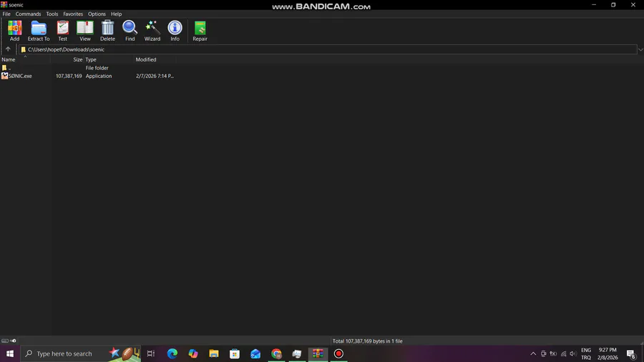This screenshot has width=644, height=362.
Task: Click the Delete toolbar icon
Action: (107, 31)
